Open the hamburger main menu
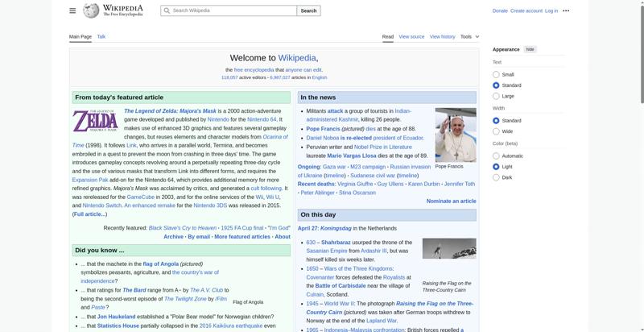This screenshot has height=332, width=644. [72, 10]
